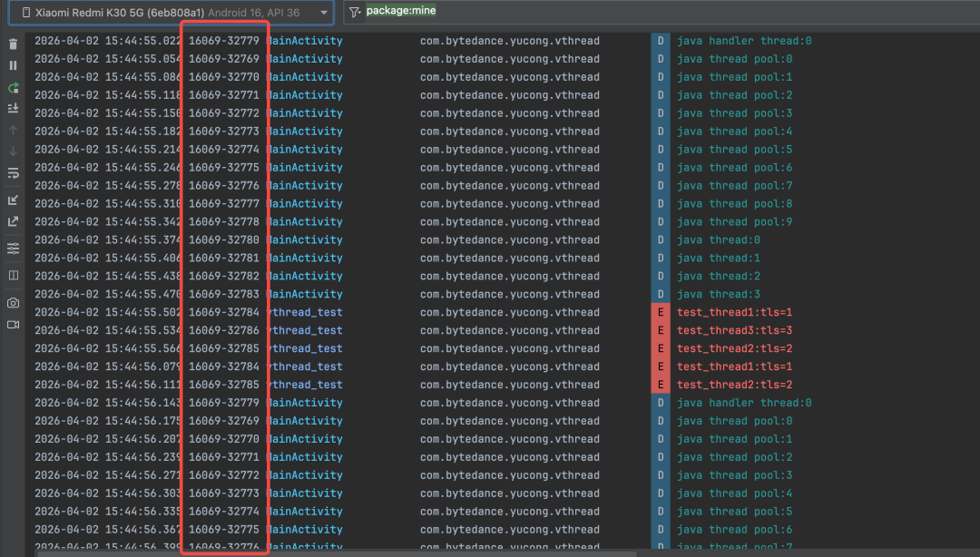Viewport: 980px width, 557px height.
Task: Select message 'java thread:2'
Action: coord(719,277)
